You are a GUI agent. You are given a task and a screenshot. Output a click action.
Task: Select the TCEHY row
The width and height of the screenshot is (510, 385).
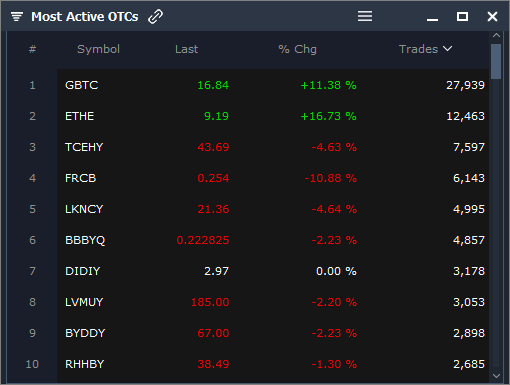pos(273,147)
